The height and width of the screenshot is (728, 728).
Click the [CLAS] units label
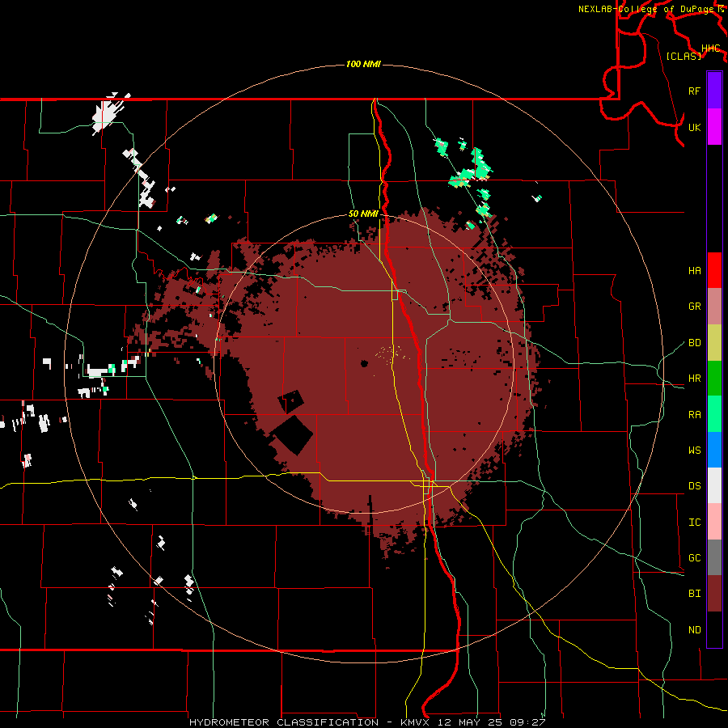[684, 56]
